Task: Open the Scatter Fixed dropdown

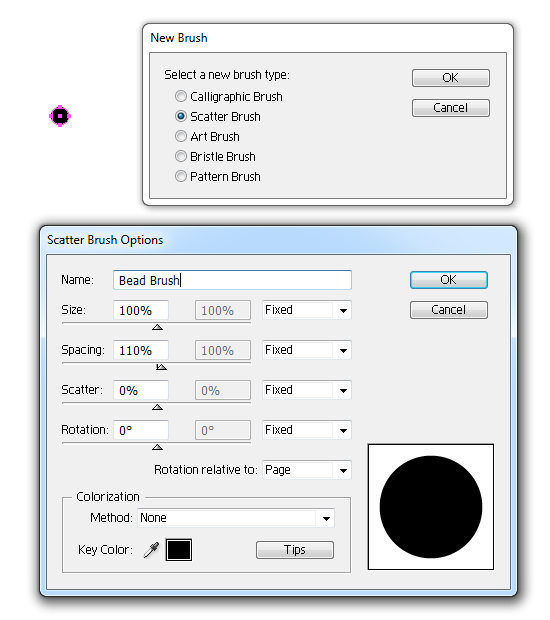Action: click(x=307, y=390)
